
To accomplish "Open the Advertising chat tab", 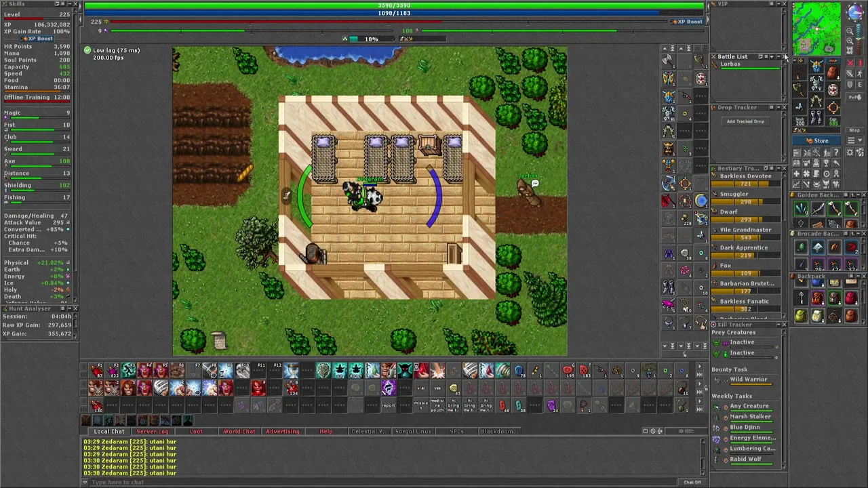I will [283, 432].
